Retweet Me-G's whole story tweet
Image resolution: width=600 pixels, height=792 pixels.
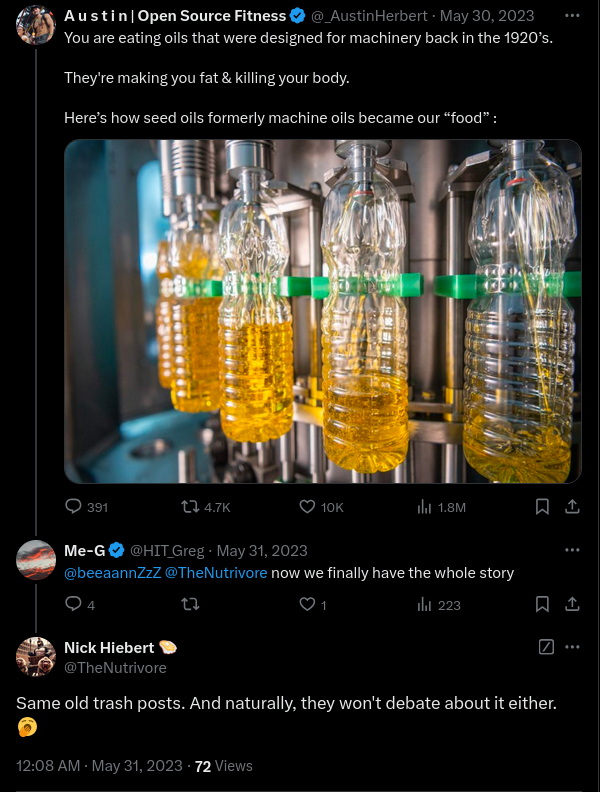click(x=188, y=604)
